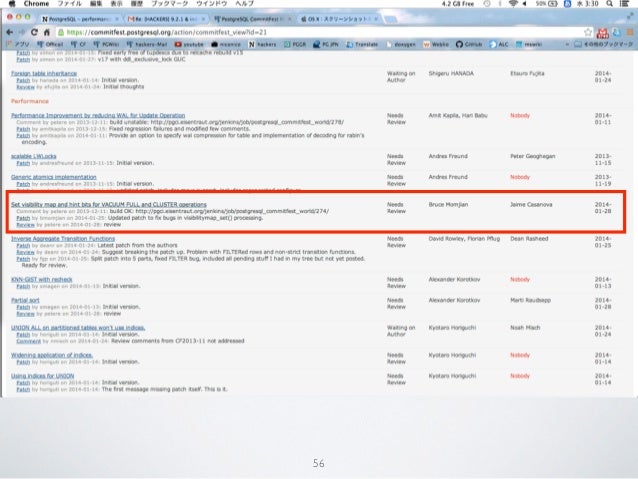Switch to the PostgreSQL performance tab
Viewport: 638px width, 479px height.
(x=79, y=19)
